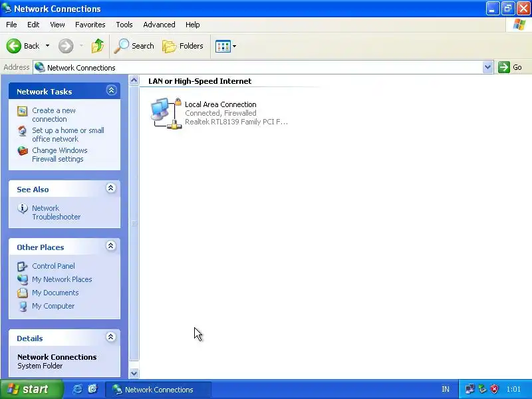Open Control Panel from Other Places
Viewport: 532px width, 399px height.
tap(53, 266)
